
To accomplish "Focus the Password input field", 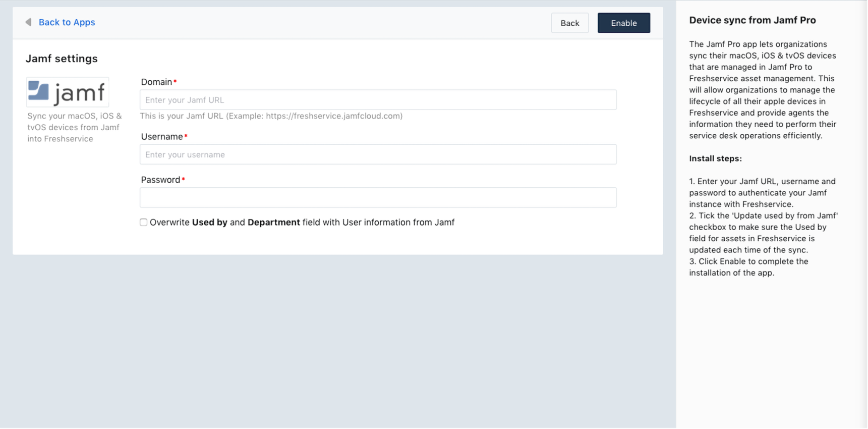I will point(378,197).
